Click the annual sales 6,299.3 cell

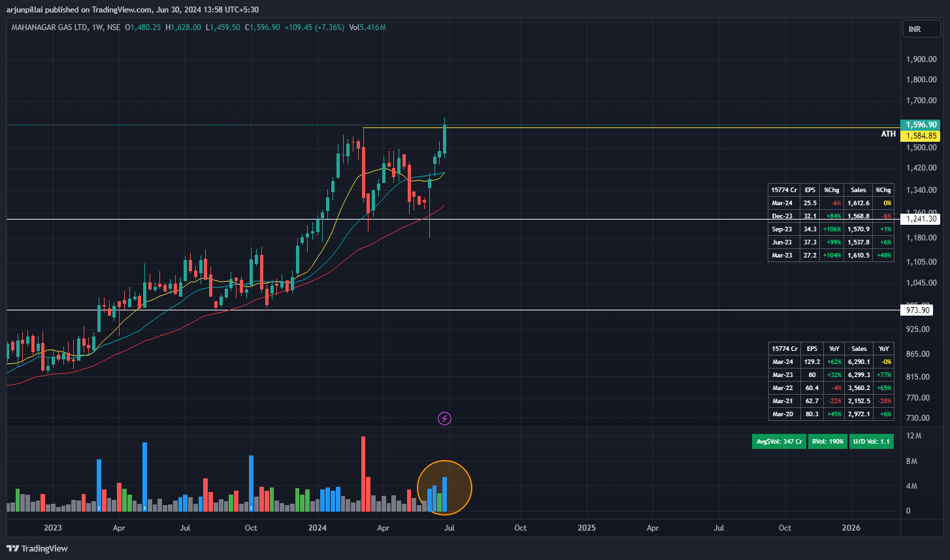coord(859,375)
